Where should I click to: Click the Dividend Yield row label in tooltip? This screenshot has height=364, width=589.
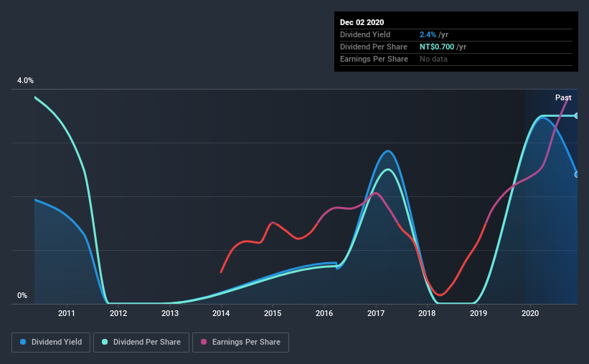click(x=365, y=34)
